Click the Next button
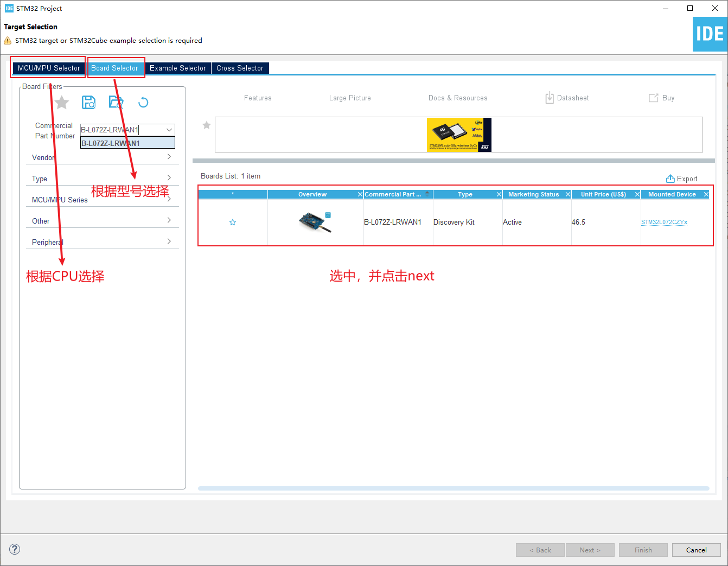 (x=590, y=550)
